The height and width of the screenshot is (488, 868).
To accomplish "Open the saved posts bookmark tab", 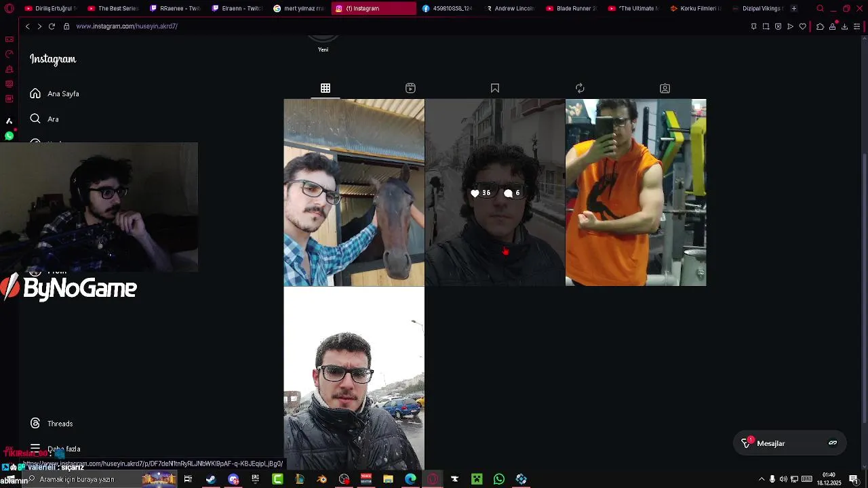I will [495, 88].
